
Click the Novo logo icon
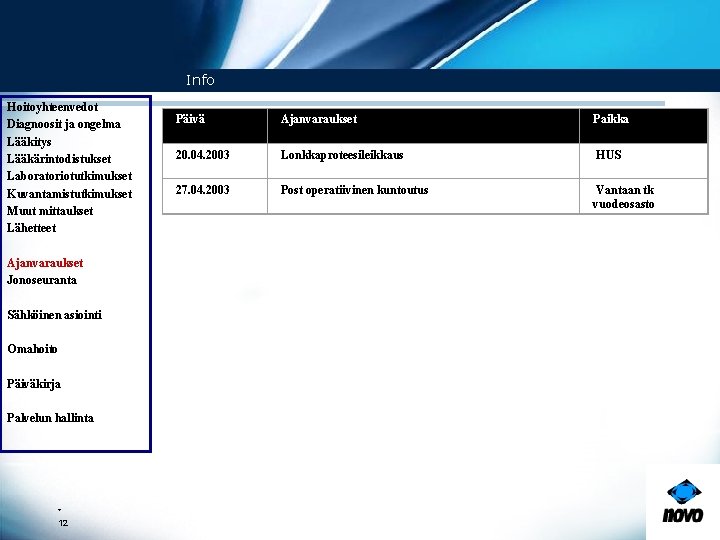tap(683, 501)
